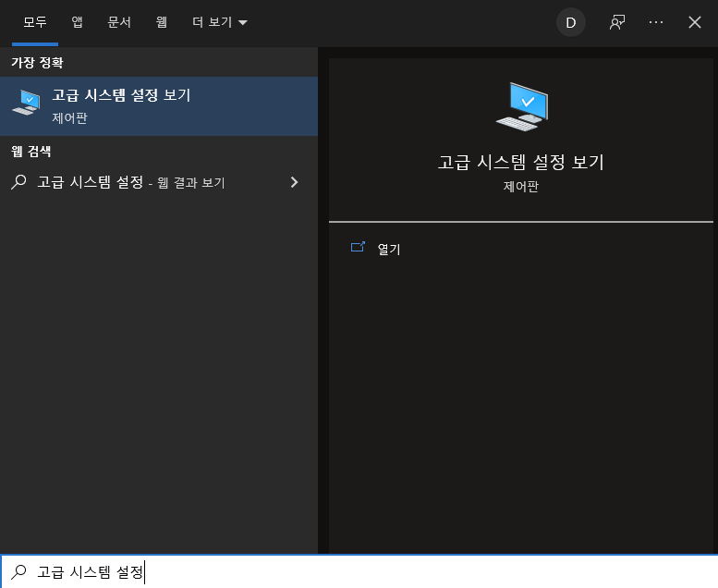
Task: Click inside the search input box
Action: pyautogui.click(x=359, y=571)
